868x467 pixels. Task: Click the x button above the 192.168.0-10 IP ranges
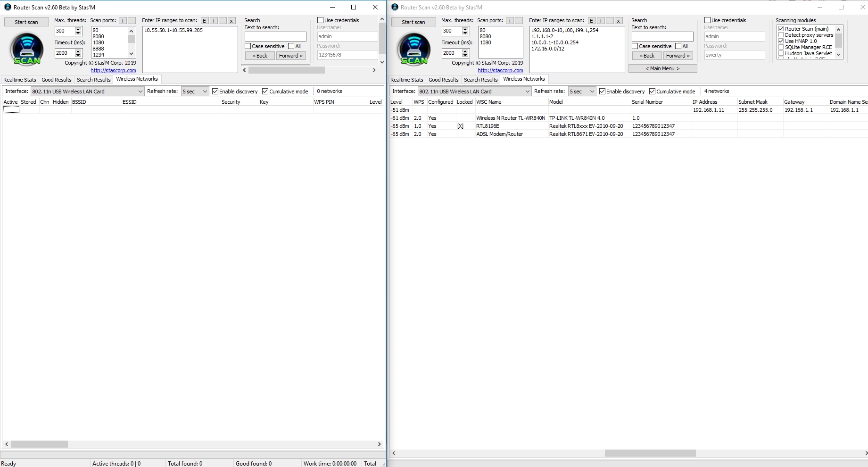(x=619, y=21)
